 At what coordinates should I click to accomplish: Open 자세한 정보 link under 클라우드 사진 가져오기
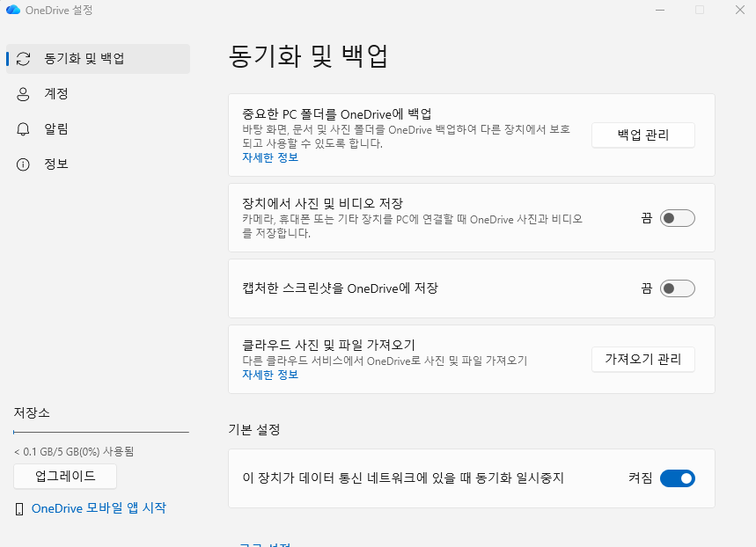(x=270, y=375)
